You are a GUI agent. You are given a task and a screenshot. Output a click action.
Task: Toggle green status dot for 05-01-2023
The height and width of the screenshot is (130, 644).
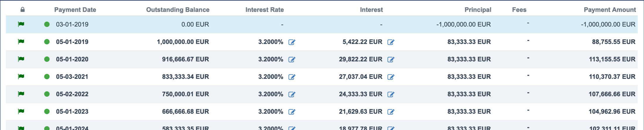[47, 111]
